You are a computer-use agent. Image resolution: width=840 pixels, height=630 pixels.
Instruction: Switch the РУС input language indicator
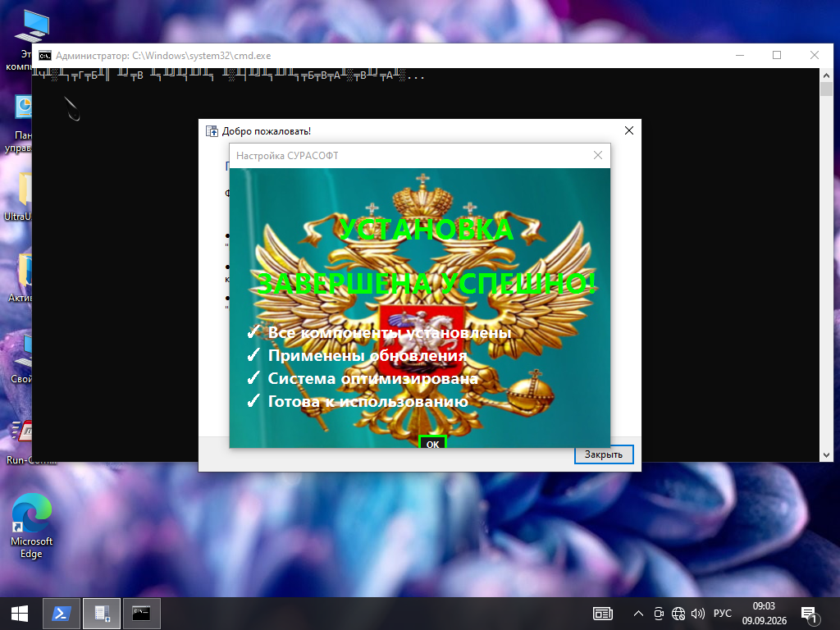coord(722,614)
